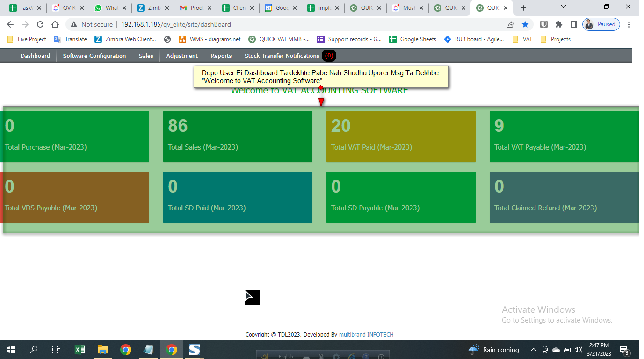644x359 pixels.
Task: Open the Chrome three-dot menu
Action: 629,24
